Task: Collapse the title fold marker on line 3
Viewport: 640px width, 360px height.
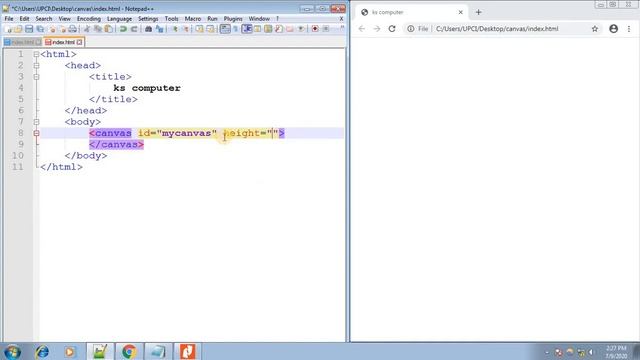Action: tap(36, 77)
